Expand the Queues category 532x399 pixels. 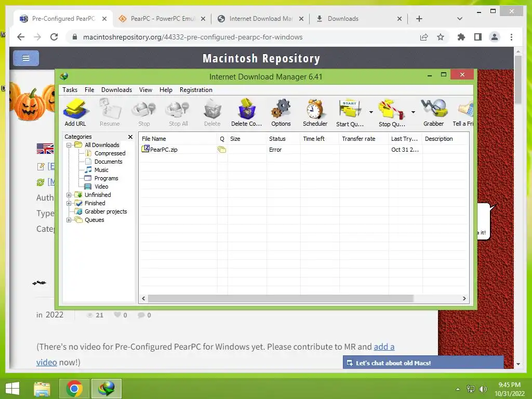(69, 220)
